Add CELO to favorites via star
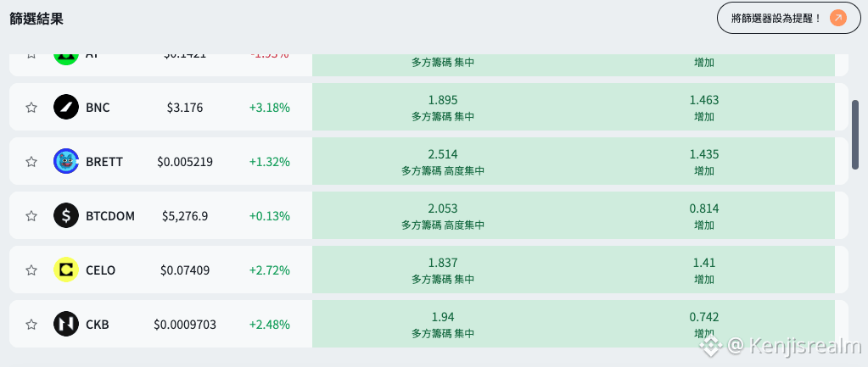868x367 pixels. (x=31, y=270)
